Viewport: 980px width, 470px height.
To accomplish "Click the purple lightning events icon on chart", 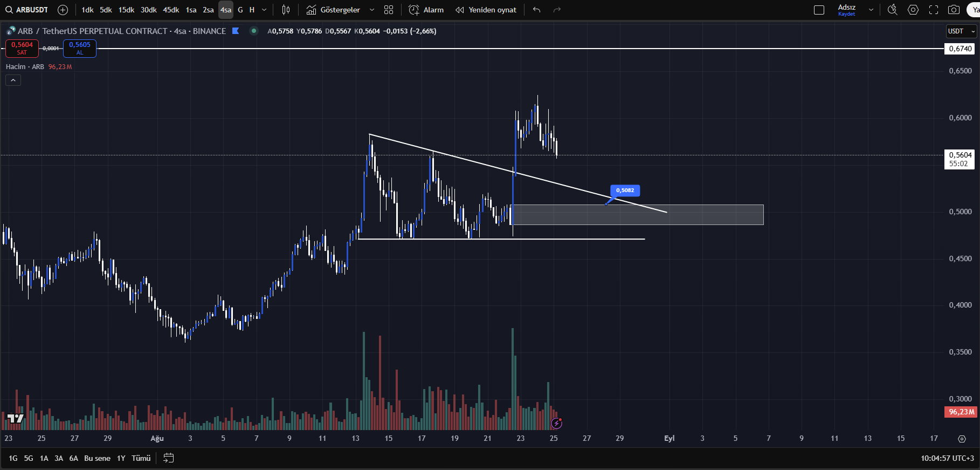I will click(x=556, y=423).
